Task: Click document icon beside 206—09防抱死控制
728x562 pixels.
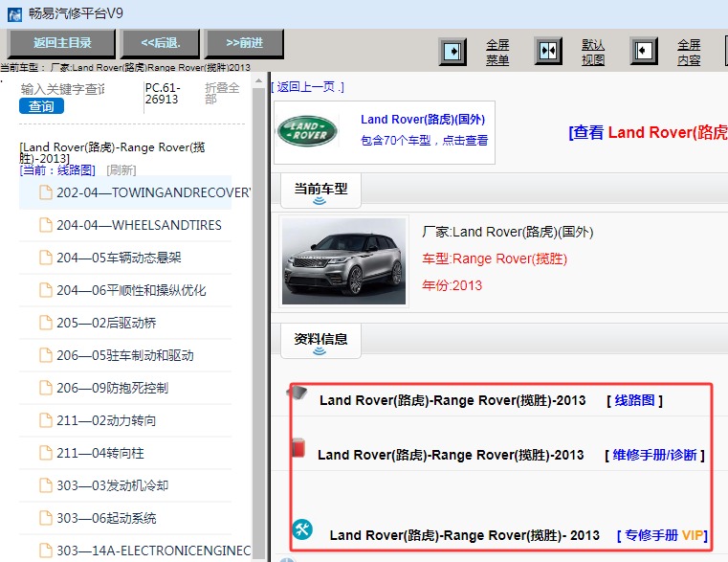Action: coord(46,388)
